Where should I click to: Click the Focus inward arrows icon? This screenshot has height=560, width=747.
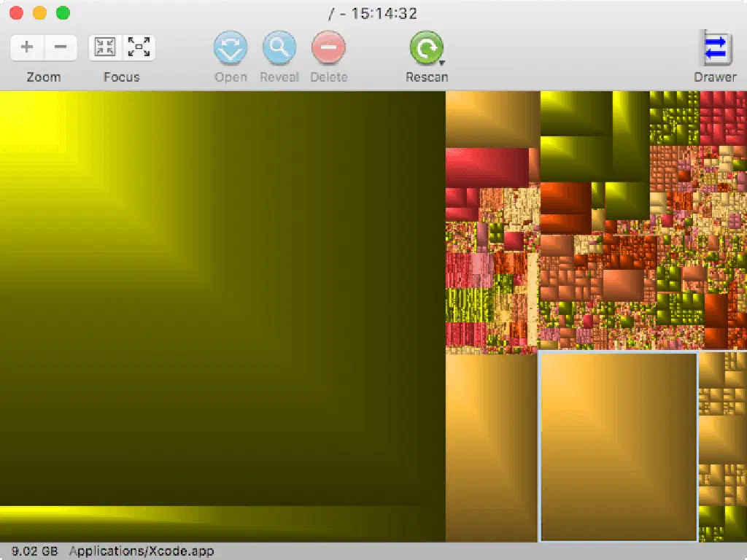point(105,47)
